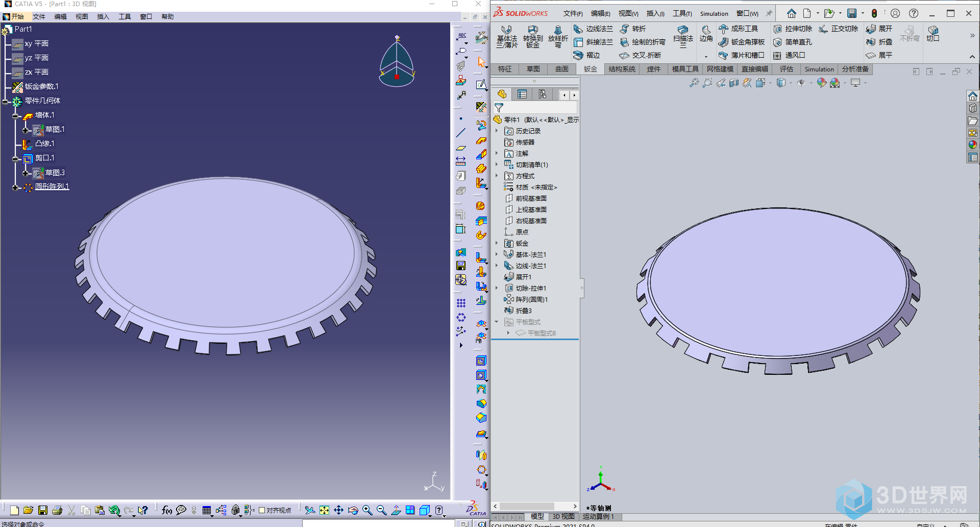Open SolidWorks 工具(T) menu
Viewport: 980px width, 527px height.
tap(682, 14)
